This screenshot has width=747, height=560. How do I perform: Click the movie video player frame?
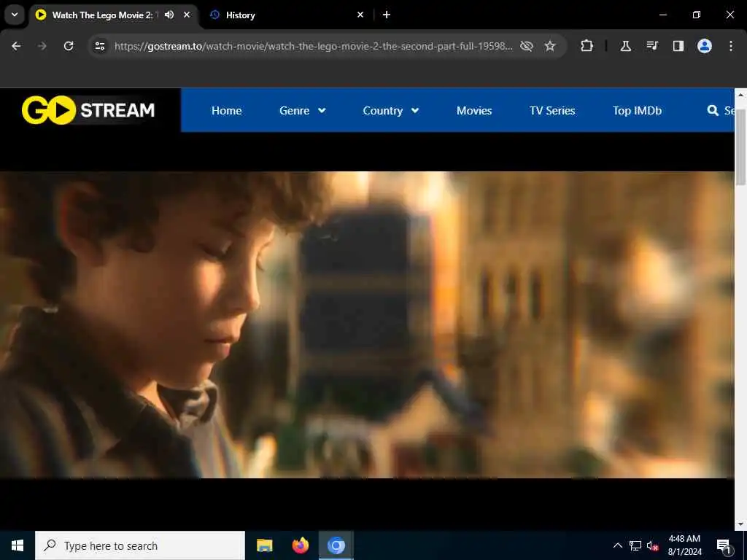pos(367,324)
